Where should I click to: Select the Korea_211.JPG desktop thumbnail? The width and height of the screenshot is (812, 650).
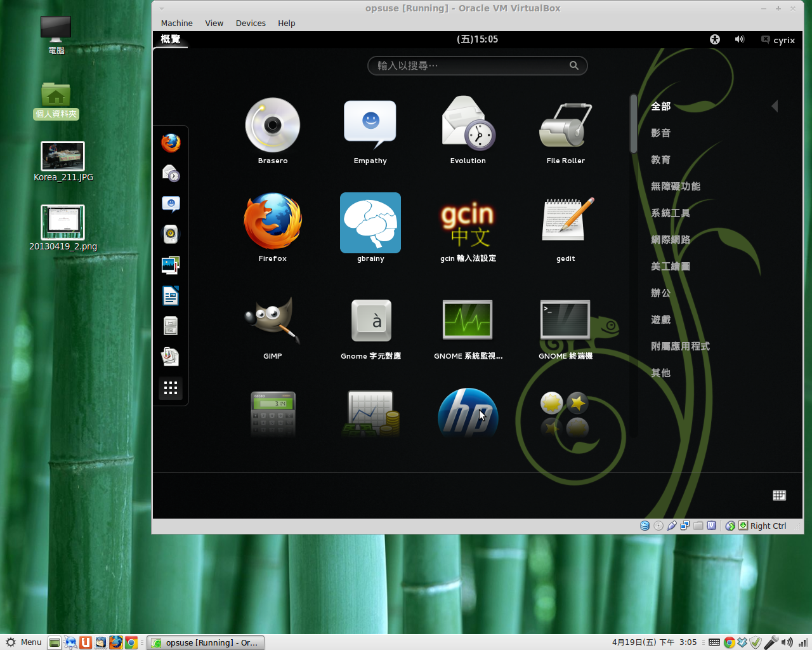pos(63,162)
